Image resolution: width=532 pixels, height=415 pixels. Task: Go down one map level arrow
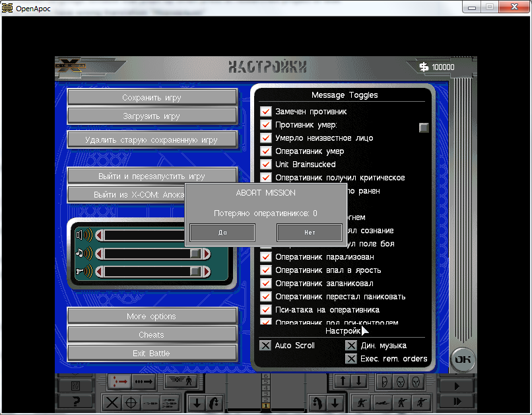coord(358,381)
